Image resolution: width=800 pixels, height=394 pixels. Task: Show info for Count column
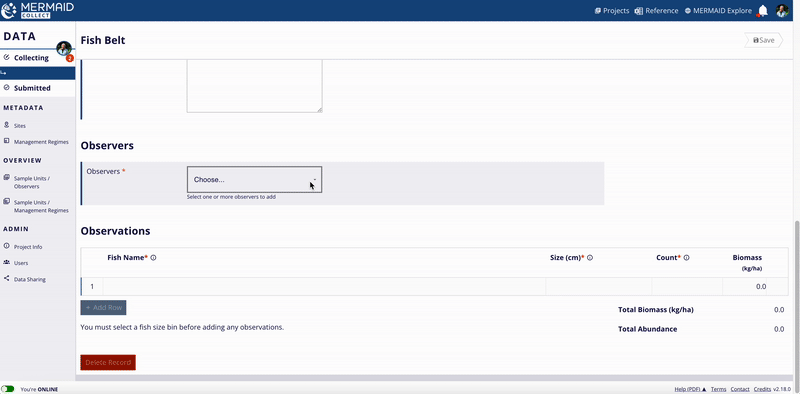(686, 258)
